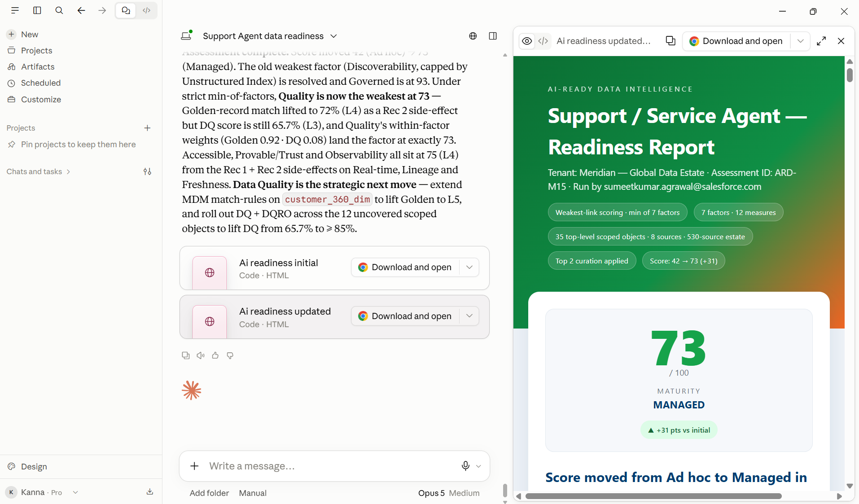The image size is (859, 504).
Task: Click Add folder below the composer
Action: tap(209, 493)
